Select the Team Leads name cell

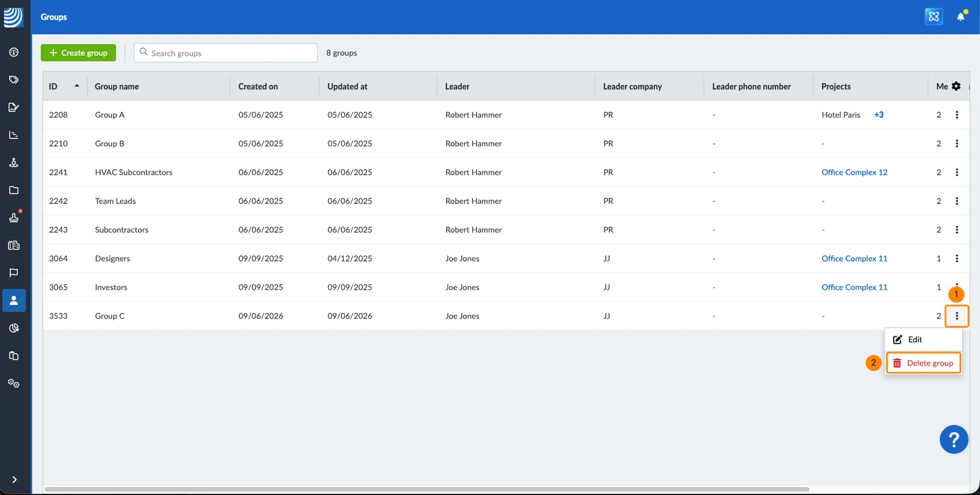click(x=115, y=201)
